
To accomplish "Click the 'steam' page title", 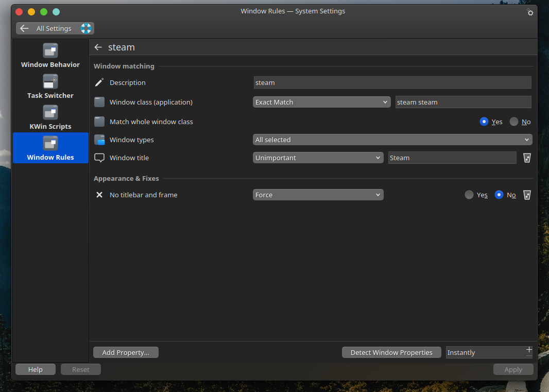I will point(121,47).
